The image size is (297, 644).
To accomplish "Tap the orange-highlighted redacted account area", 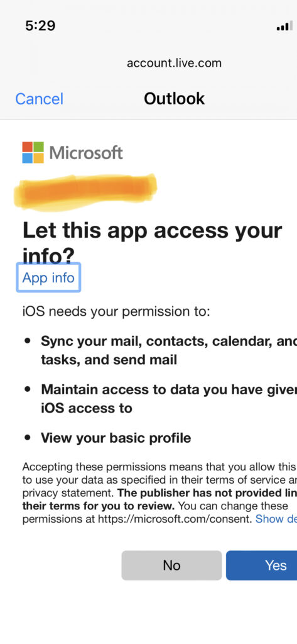I will tap(85, 191).
